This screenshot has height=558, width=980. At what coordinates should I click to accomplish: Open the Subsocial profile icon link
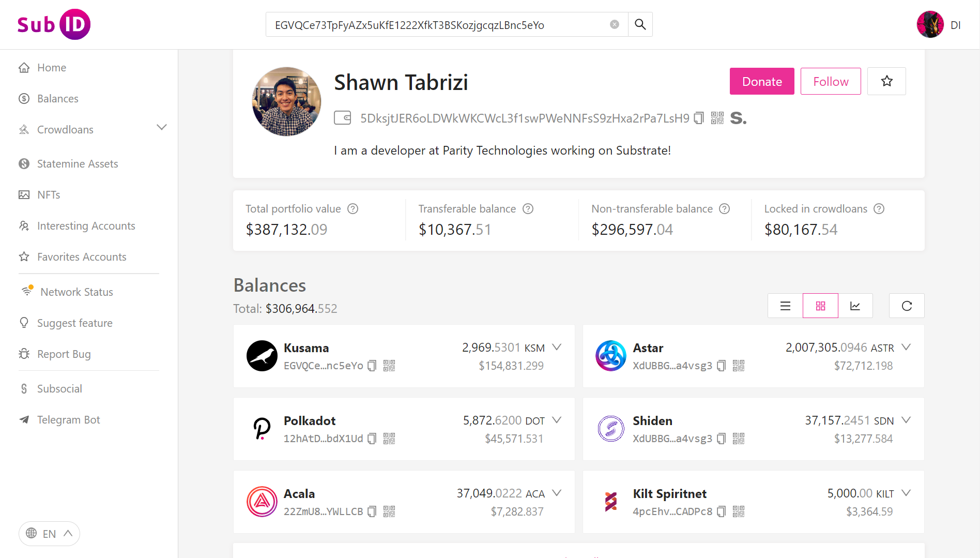point(738,118)
